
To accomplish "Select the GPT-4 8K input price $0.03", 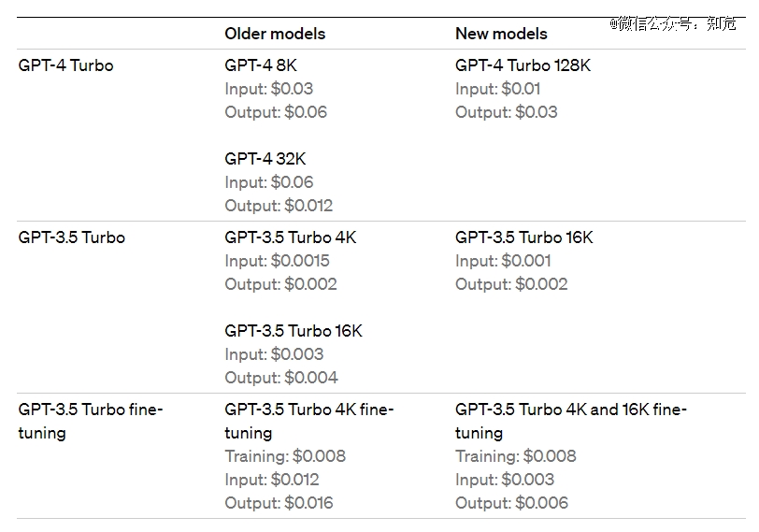I will click(x=292, y=89).
